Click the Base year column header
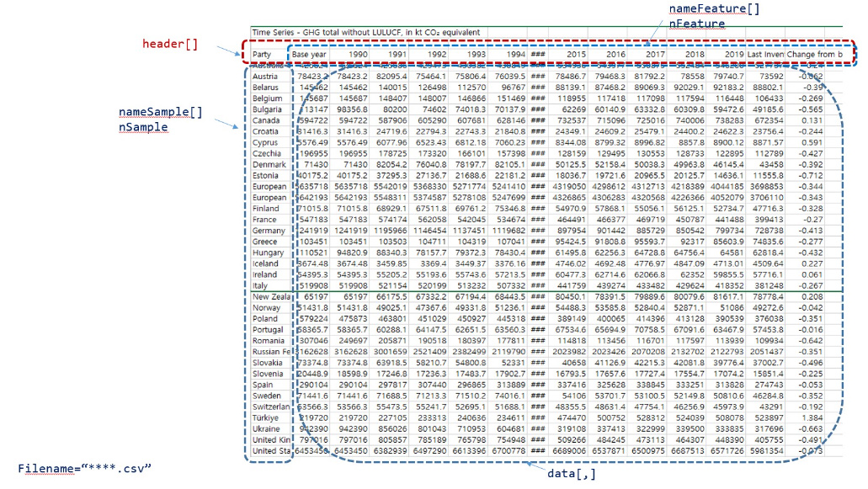 [309, 52]
